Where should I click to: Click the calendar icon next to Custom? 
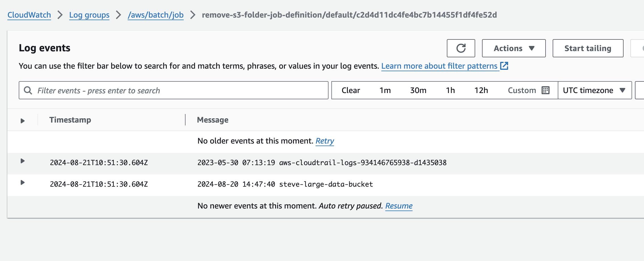(545, 90)
